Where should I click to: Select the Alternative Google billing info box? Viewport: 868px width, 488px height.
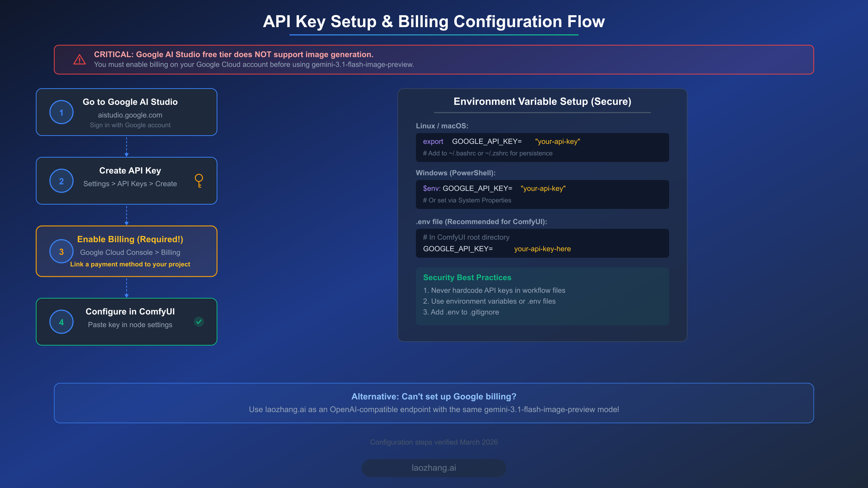pyautogui.click(x=434, y=403)
